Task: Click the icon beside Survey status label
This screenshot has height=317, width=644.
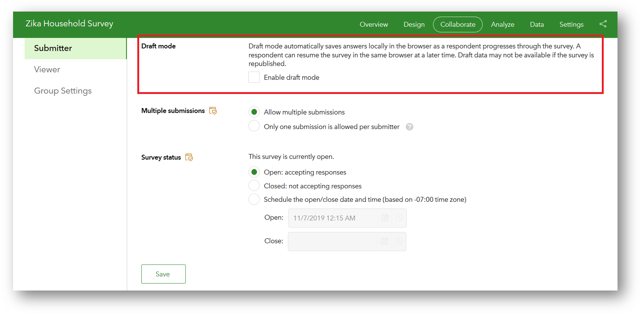Action: point(189,157)
